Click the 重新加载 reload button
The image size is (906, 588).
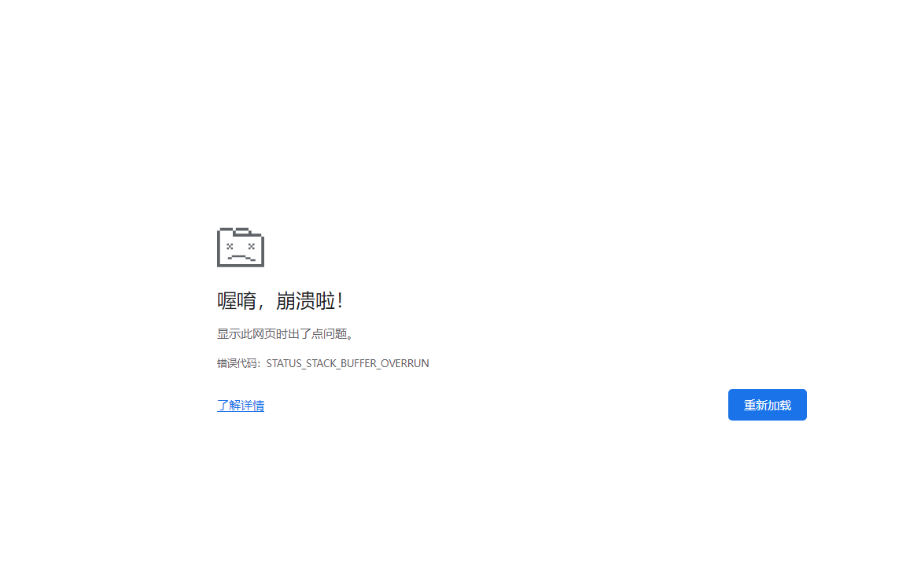point(767,405)
